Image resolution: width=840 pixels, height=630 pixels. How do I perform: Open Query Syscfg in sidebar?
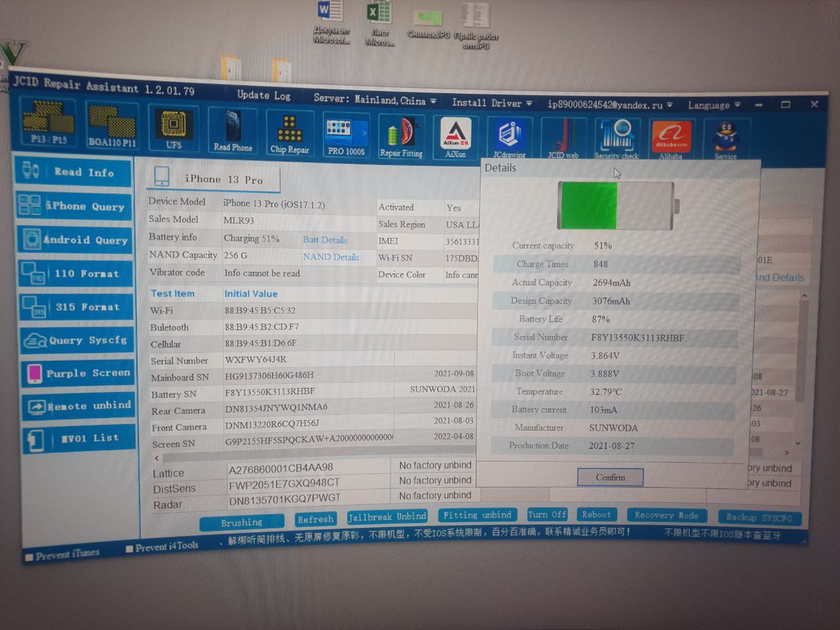(77, 340)
